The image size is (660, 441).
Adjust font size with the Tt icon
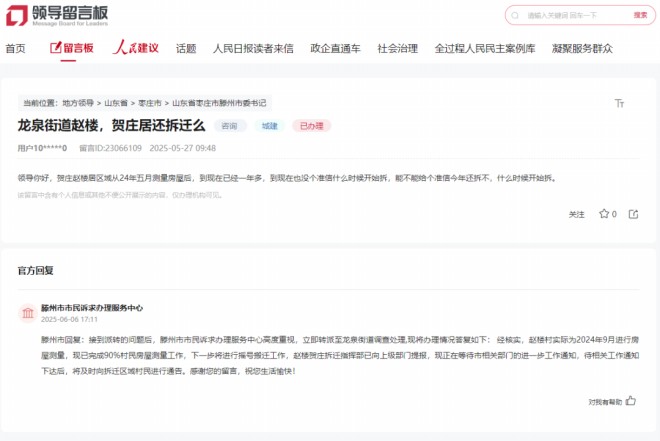coord(619,103)
